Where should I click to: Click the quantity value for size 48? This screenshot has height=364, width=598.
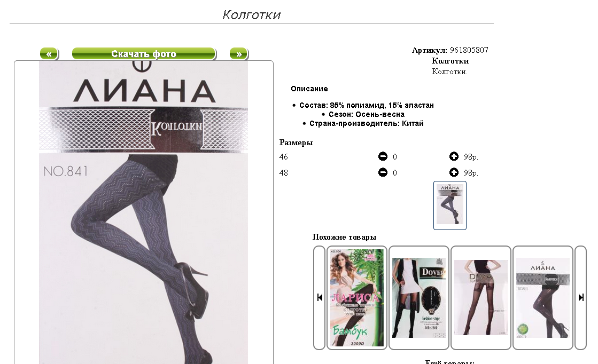(395, 173)
